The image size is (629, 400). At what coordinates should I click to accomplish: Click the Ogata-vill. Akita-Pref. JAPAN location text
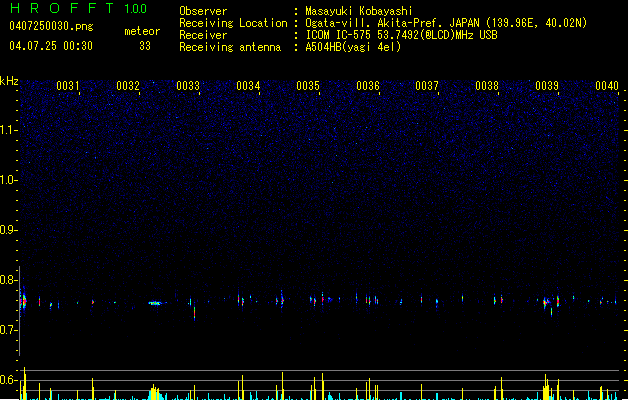[x=446, y=23]
